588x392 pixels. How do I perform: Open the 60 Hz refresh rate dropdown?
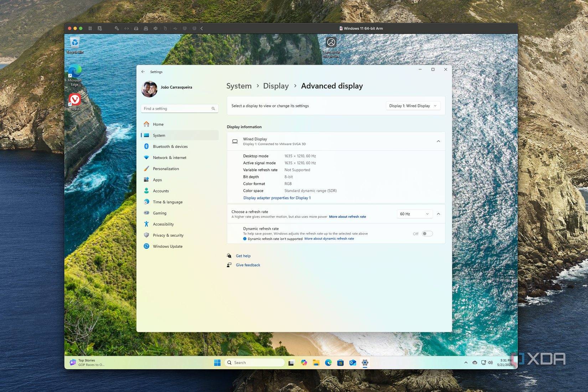(414, 214)
